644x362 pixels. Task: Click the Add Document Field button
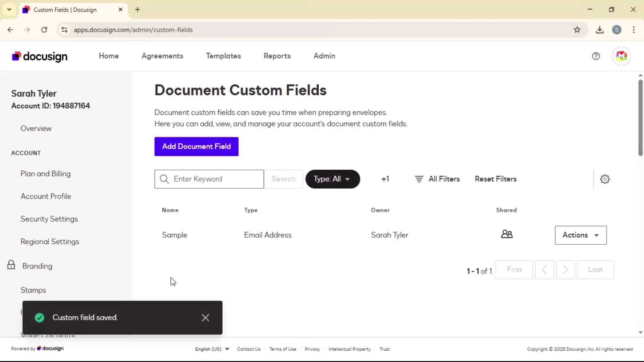196,146
